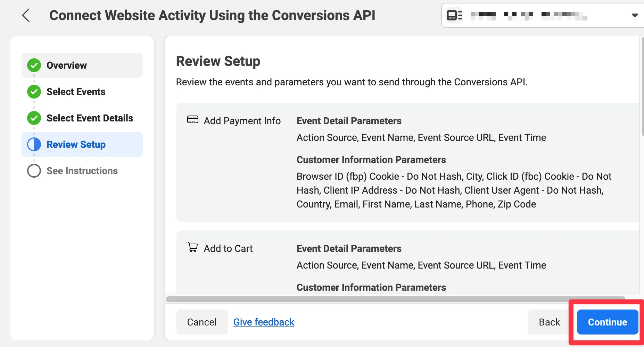The width and height of the screenshot is (644, 347).
Task: Click Event Detail Parameters under Add Payment Info
Action: tap(349, 121)
